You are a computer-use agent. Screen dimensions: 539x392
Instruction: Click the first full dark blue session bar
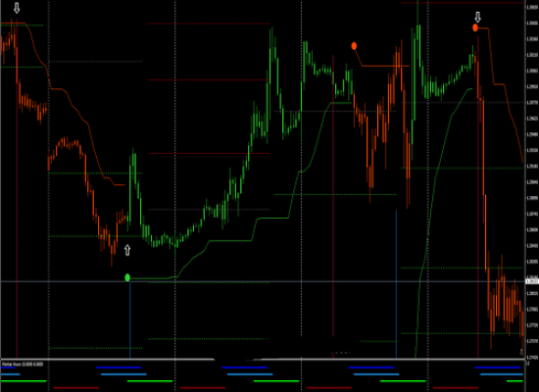[119, 367]
